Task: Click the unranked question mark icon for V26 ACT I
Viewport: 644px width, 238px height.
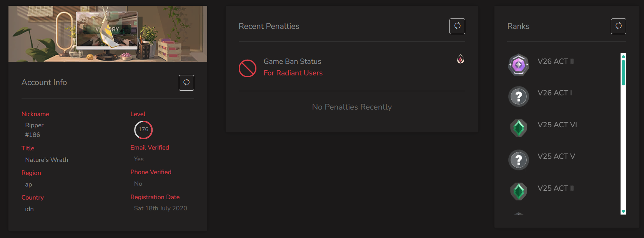Action: click(x=519, y=96)
